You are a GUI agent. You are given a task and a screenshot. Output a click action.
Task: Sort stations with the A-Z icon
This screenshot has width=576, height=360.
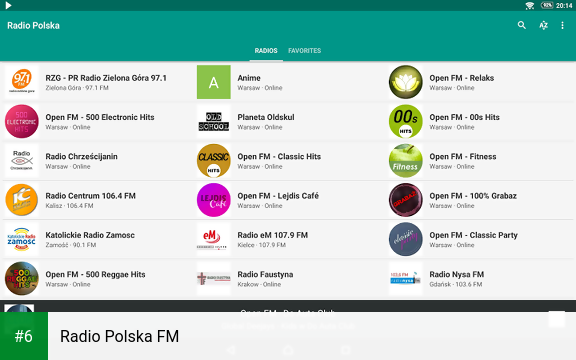[x=543, y=25]
